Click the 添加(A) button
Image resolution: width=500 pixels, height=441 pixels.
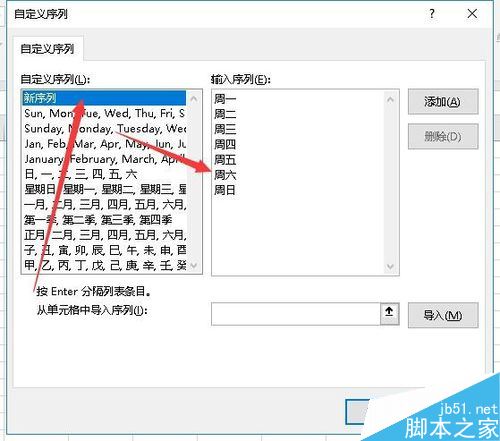tap(443, 102)
